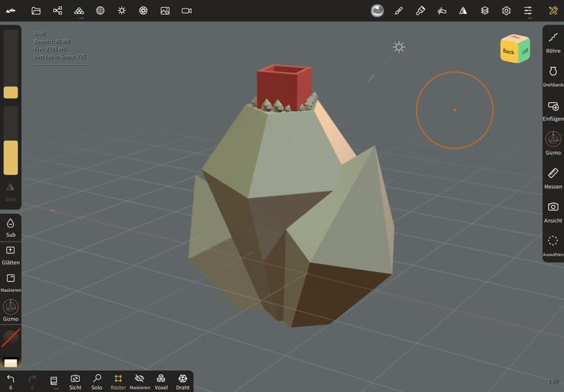Select the Drehbank lathe tool

pyautogui.click(x=553, y=77)
